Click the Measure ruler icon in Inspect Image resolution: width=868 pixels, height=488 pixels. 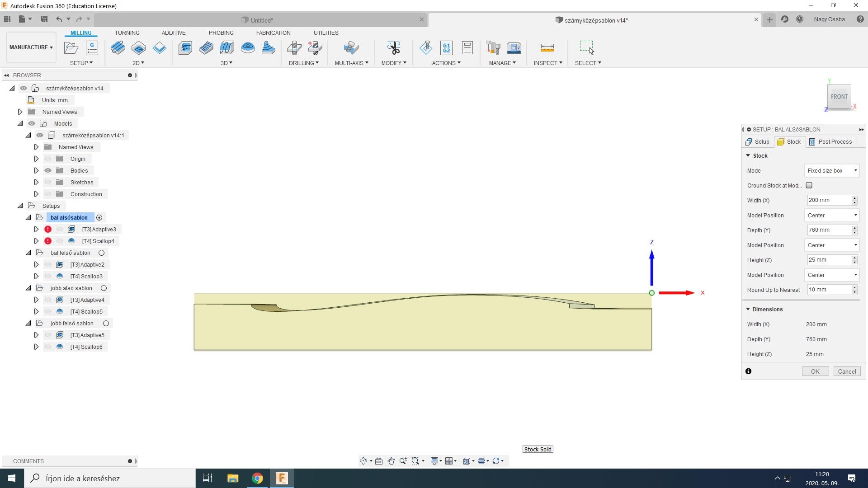547,47
